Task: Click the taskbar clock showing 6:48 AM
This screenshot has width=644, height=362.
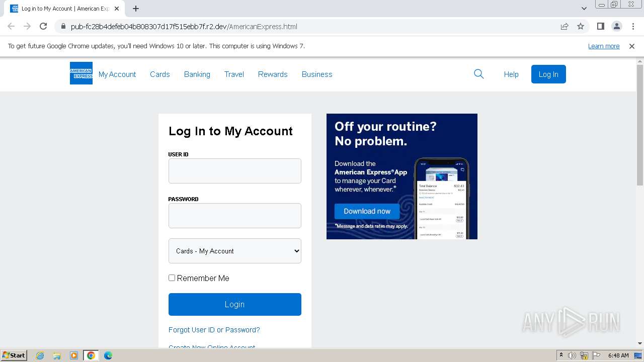Action: point(618,355)
